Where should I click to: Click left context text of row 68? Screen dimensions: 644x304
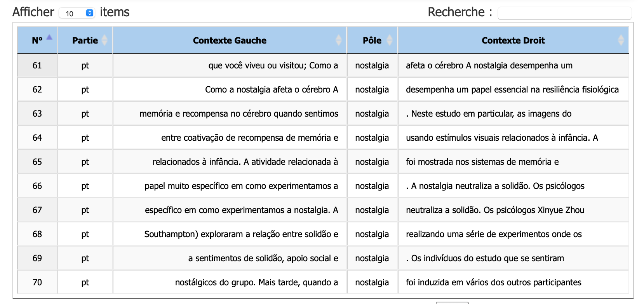point(241,234)
